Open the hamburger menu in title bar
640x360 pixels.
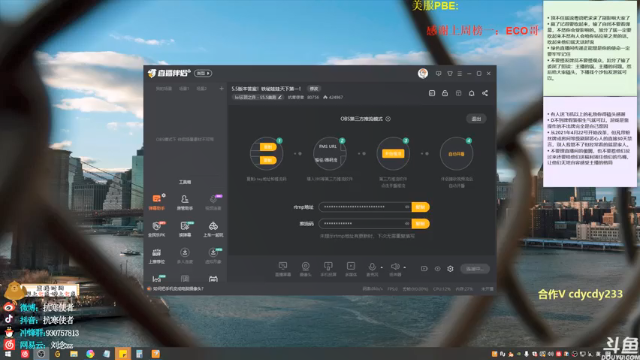460,73
